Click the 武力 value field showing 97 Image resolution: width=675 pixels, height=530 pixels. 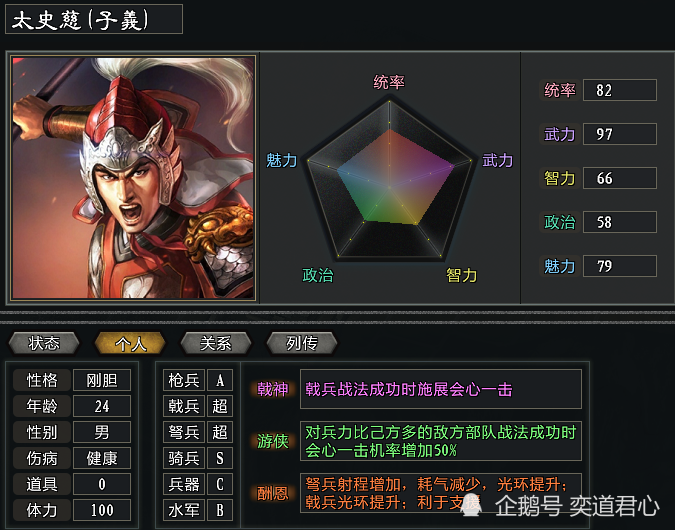tap(619, 134)
